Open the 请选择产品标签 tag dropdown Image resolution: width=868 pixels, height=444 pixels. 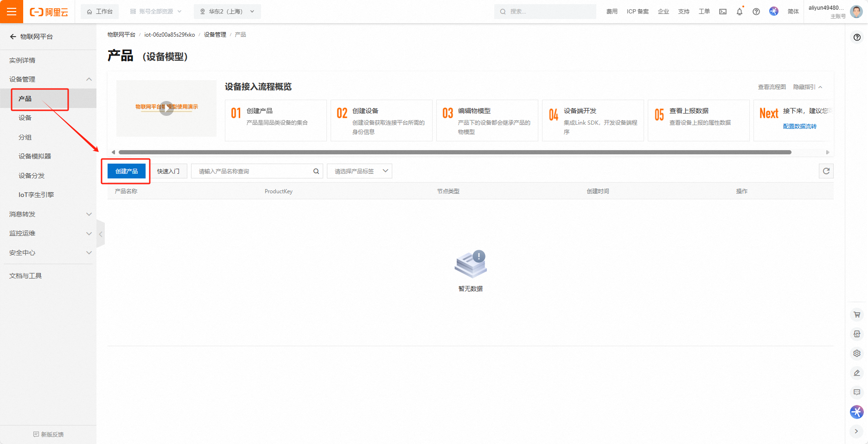[359, 171]
